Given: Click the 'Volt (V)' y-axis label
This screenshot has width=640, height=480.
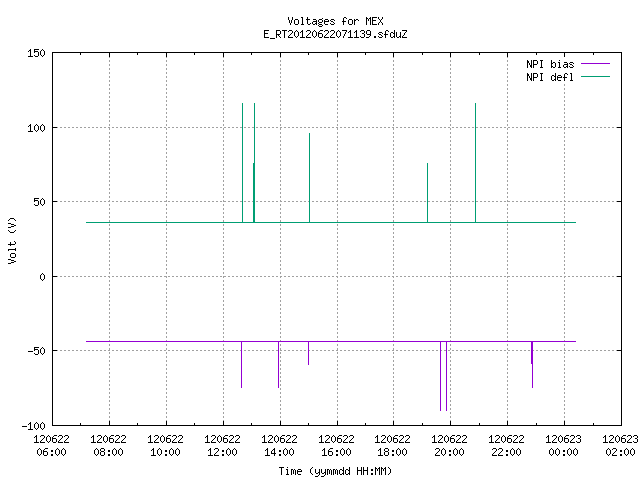Looking at the screenshot, I should pyautogui.click(x=12, y=241).
